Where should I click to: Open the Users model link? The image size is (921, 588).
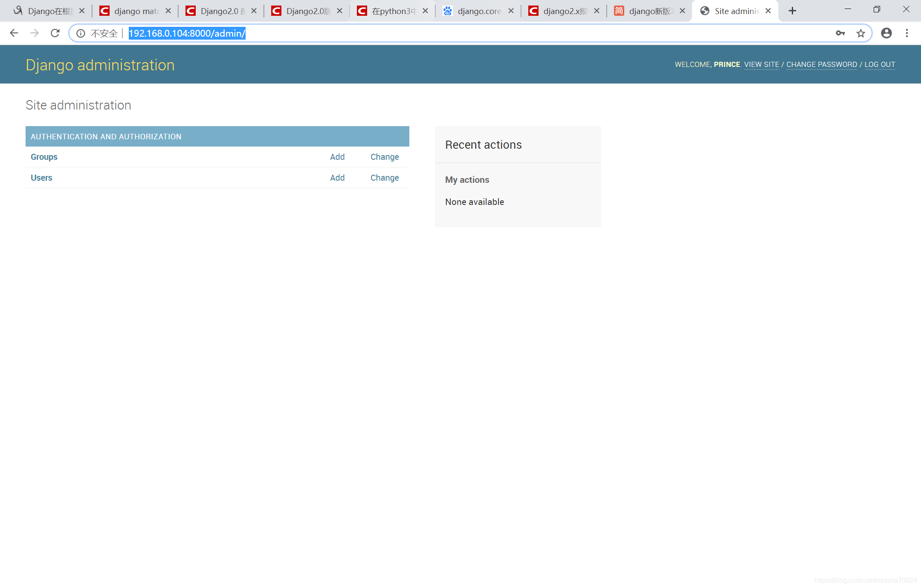click(x=41, y=178)
